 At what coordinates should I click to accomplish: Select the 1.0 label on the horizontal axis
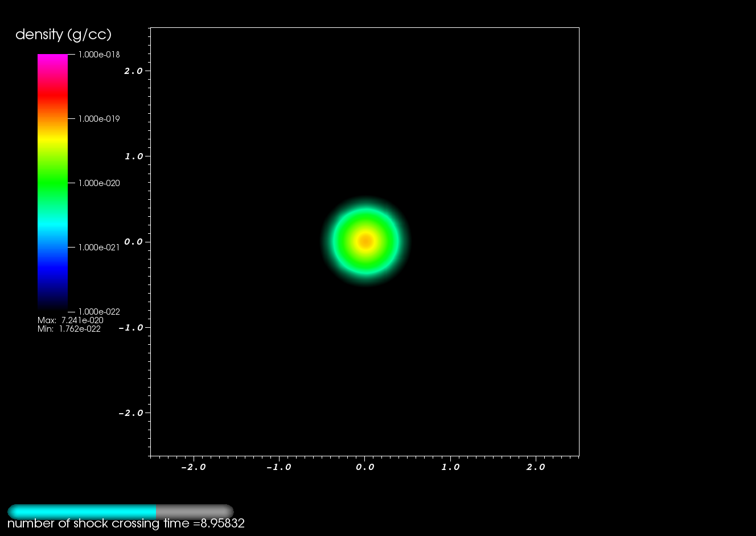click(450, 467)
